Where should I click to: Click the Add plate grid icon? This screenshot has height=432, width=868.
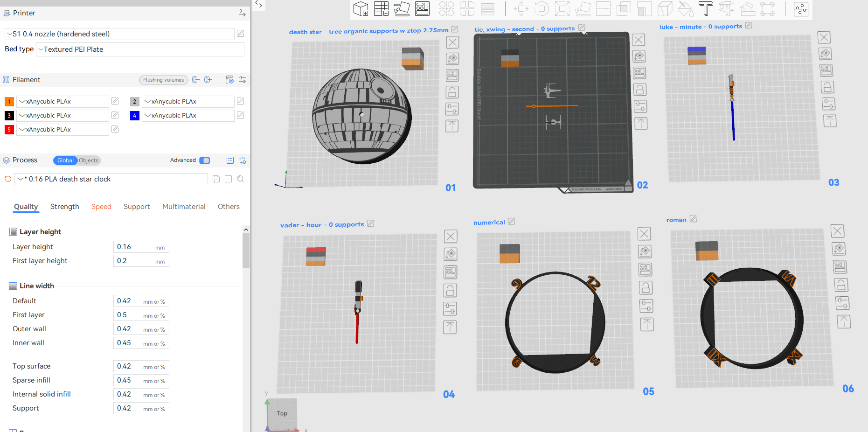pos(381,9)
